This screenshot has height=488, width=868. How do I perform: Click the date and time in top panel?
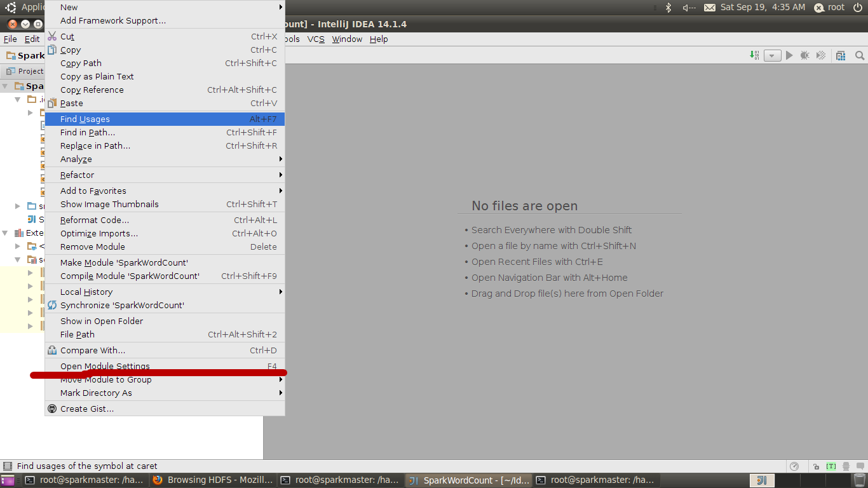(x=763, y=7)
